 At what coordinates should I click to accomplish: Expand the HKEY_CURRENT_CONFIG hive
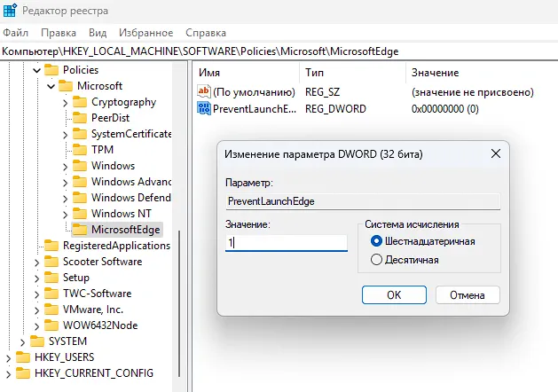tap(8, 374)
